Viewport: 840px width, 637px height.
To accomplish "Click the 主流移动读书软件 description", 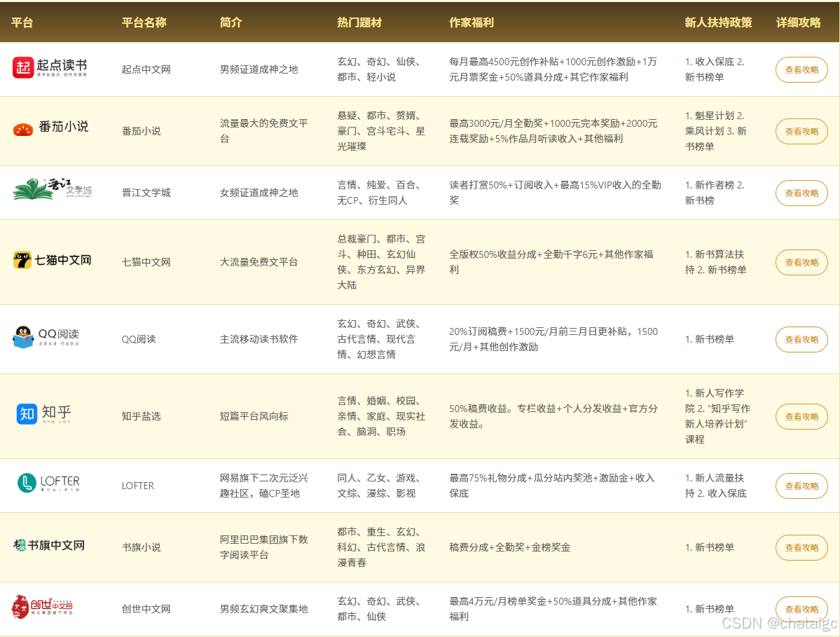I will pos(259,340).
